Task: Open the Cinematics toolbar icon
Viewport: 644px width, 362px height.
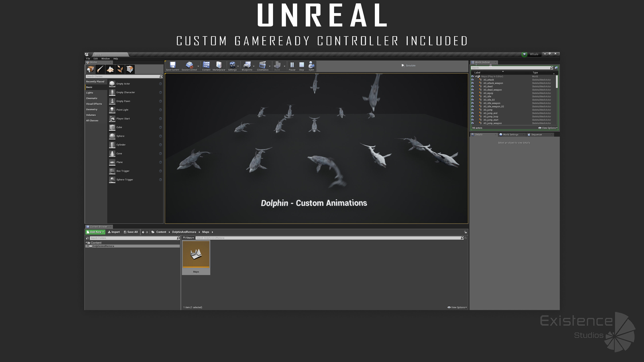Action: click(262, 66)
